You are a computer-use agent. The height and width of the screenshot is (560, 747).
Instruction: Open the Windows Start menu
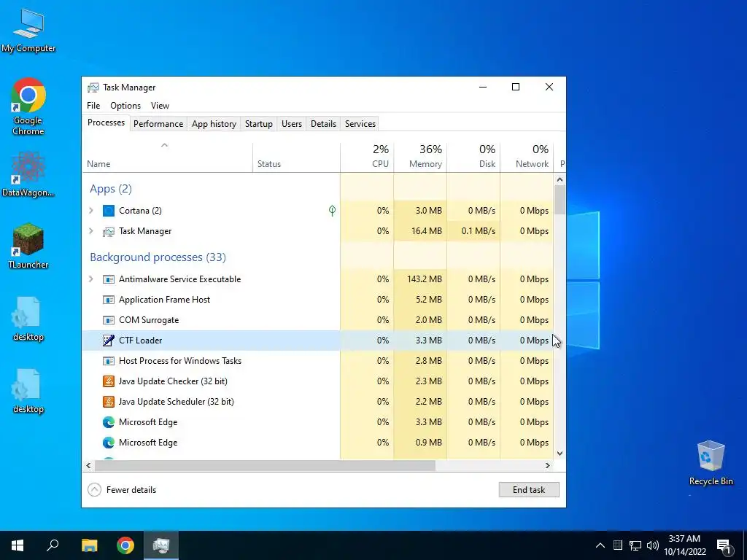(x=18, y=545)
